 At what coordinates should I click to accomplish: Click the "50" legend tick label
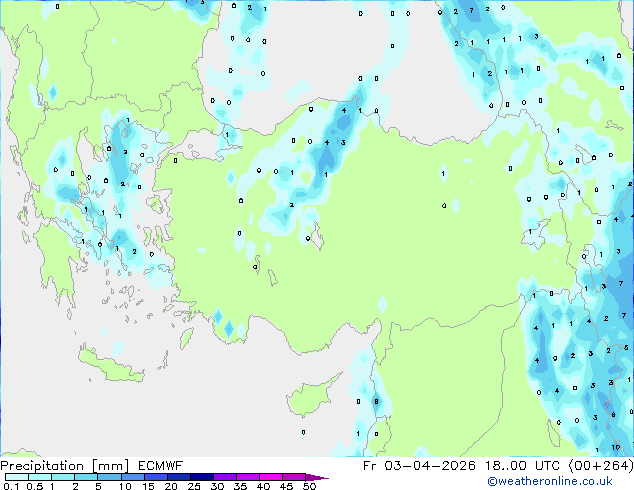(x=310, y=486)
